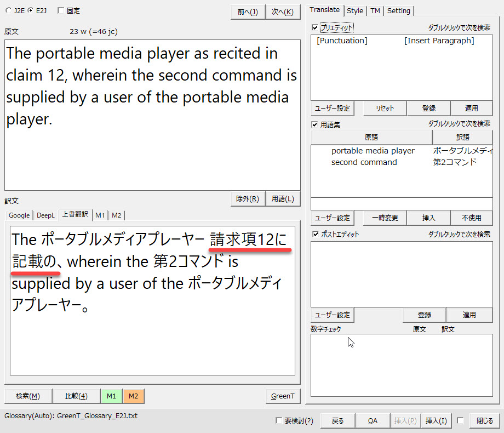Switch to the DeepL translation tab
This screenshot has width=504, height=433.
[x=46, y=215]
